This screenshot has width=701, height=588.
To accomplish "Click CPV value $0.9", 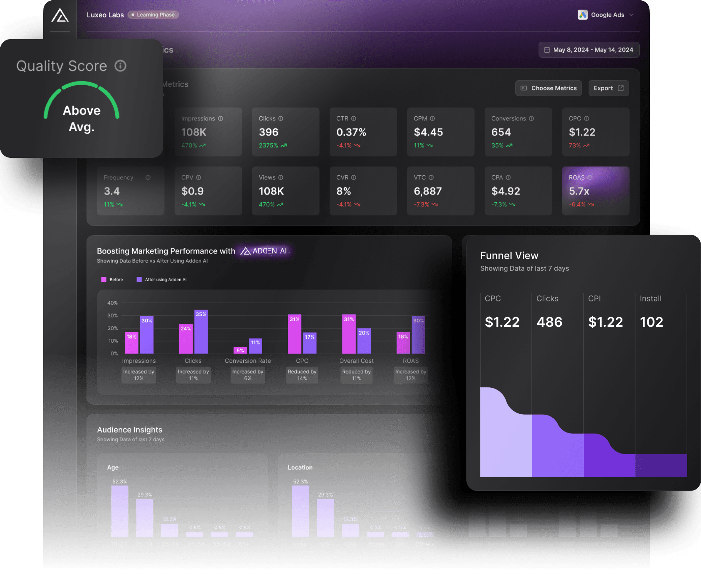I will point(192,191).
